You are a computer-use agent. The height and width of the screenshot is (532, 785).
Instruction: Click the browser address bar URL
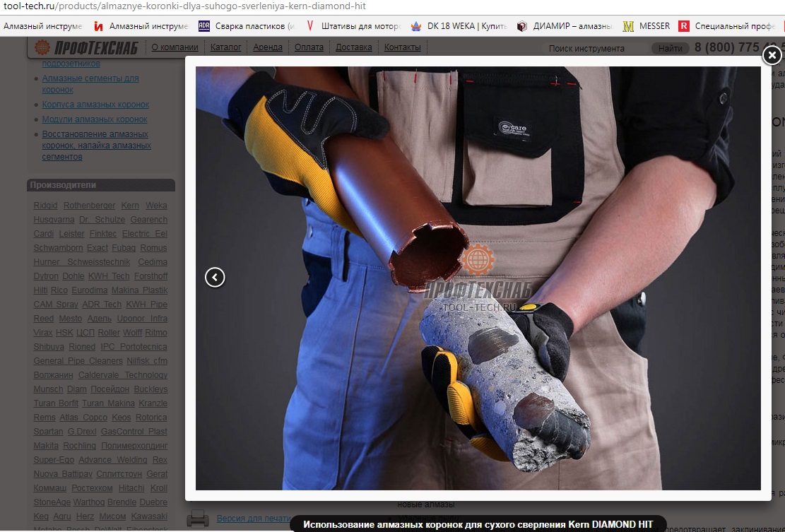[x=184, y=6]
